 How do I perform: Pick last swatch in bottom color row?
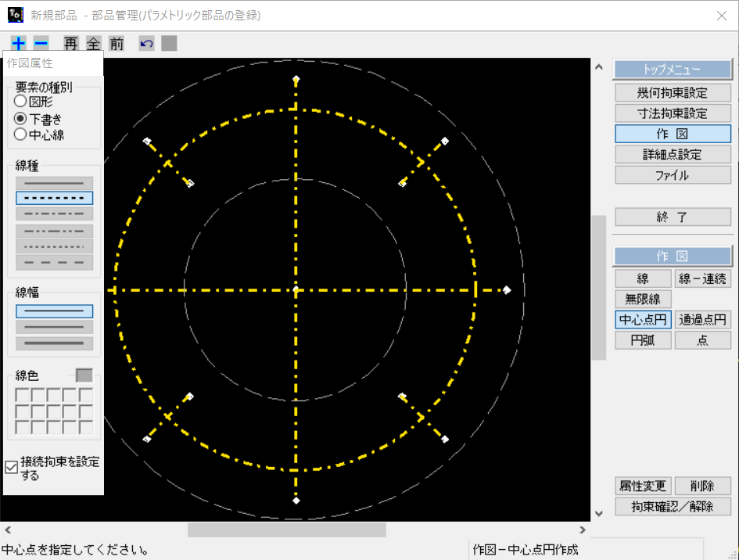[x=86, y=427]
